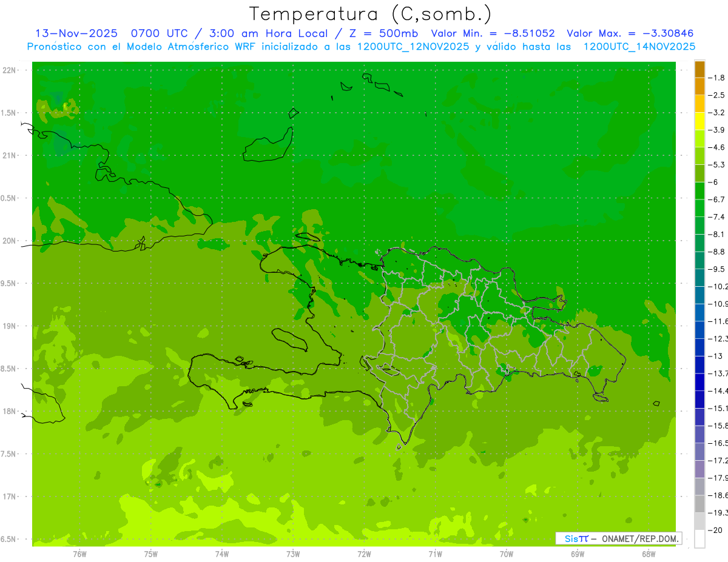
Task: Click the -4.6 legend value
Action: point(717,147)
